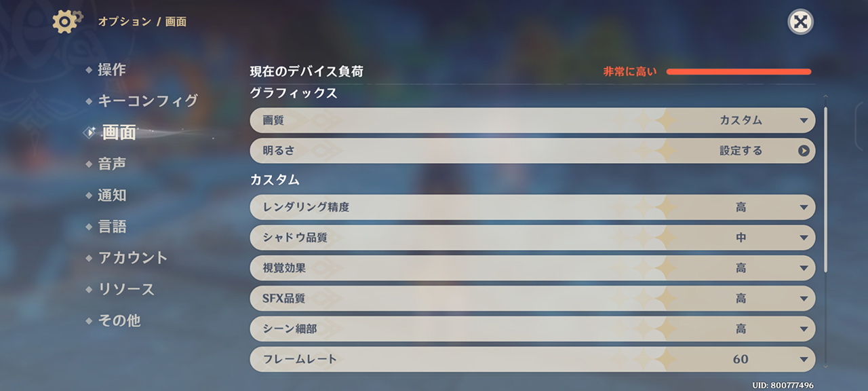Change the 視覚効果 setting

point(532,268)
